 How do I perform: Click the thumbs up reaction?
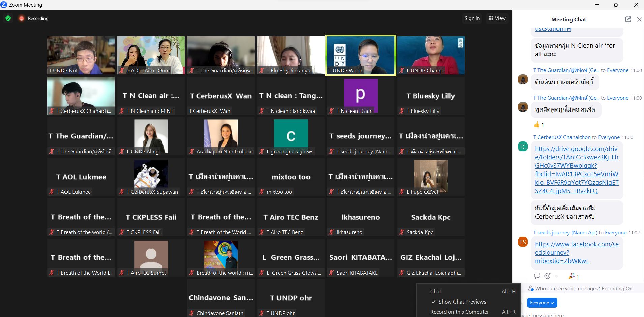[539, 125]
